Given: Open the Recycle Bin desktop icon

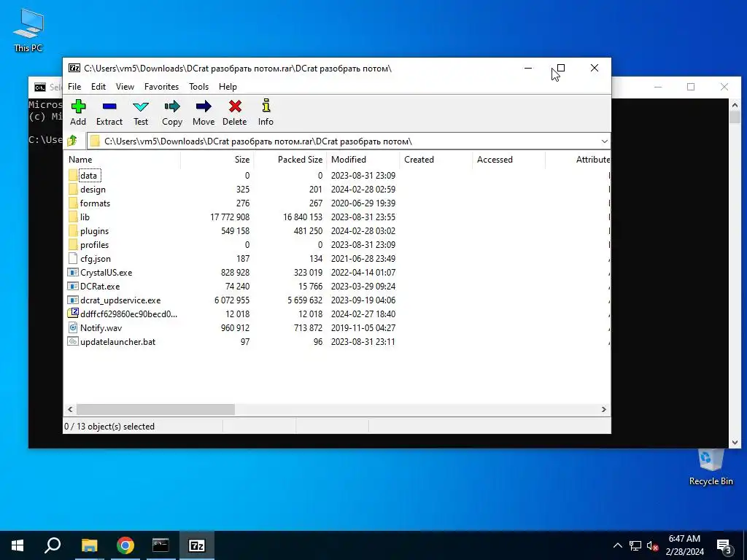Looking at the screenshot, I should click(711, 468).
